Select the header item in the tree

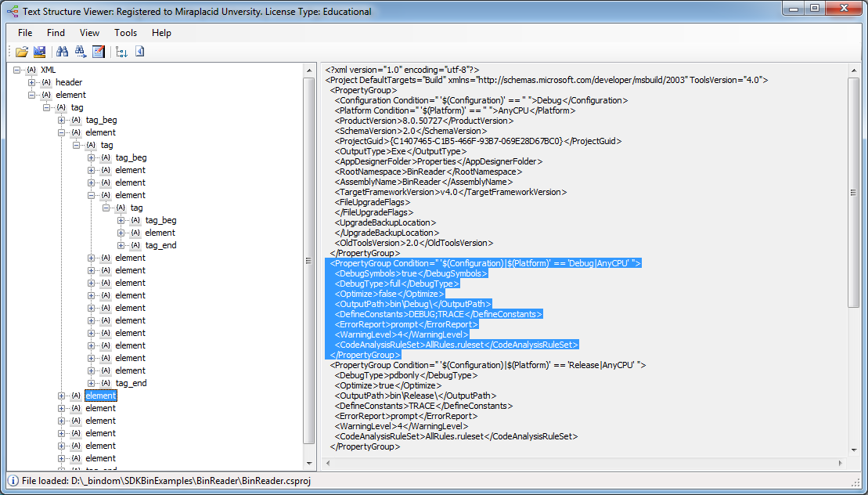[x=69, y=82]
